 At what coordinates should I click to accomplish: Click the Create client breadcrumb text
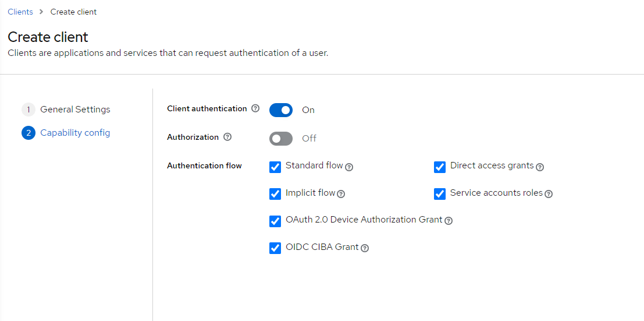73,12
